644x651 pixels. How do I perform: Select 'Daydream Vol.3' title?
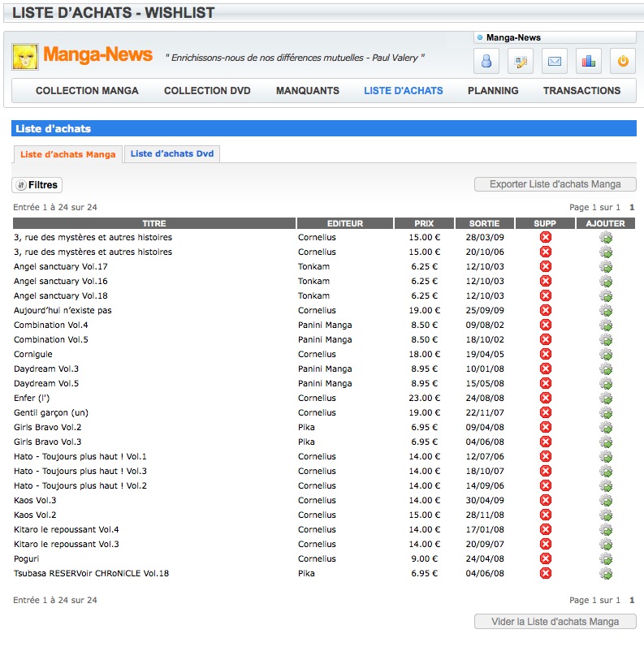click(x=46, y=369)
